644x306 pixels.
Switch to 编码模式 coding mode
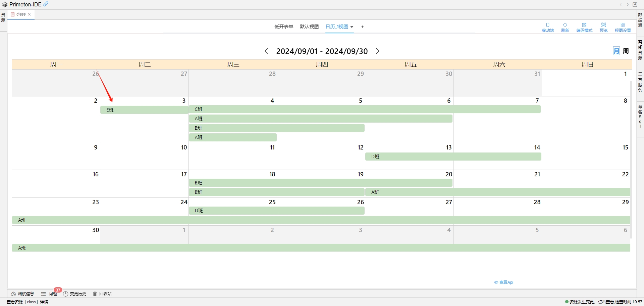(x=584, y=27)
